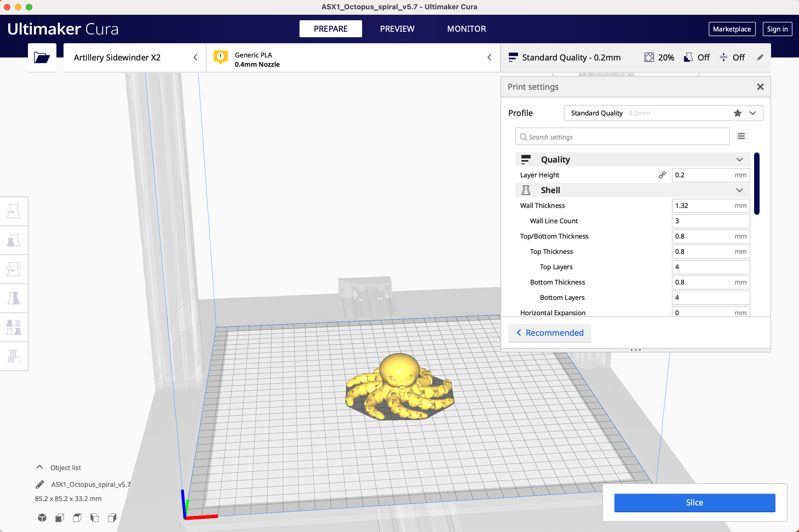Edit the Top Thickness value
Screen dimensions: 799x532
[x=711, y=252]
